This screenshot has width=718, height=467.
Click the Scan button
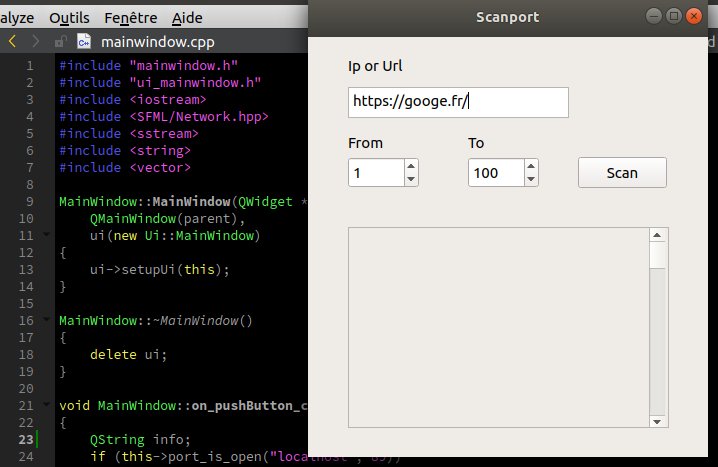(x=622, y=173)
